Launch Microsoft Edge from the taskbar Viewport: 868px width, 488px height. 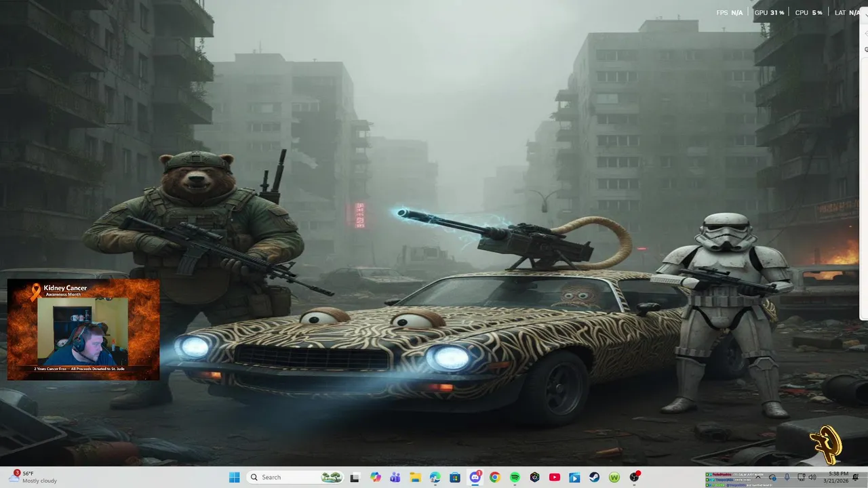[435, 477]
